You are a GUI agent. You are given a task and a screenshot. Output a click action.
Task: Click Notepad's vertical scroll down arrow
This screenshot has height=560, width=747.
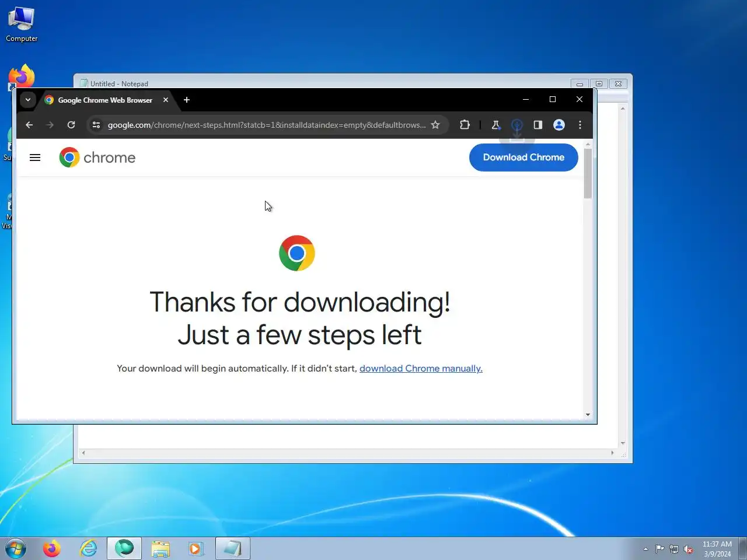pyautogui.click(x=623, y=443)
